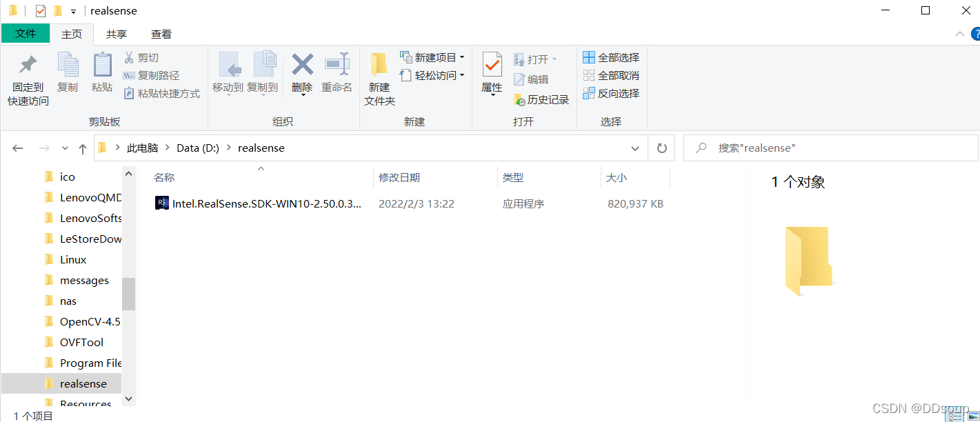The height and width of the screenshot is (422, 980).
Task: Click the file size 820,937 KB
Action: (x=635, y=204)
